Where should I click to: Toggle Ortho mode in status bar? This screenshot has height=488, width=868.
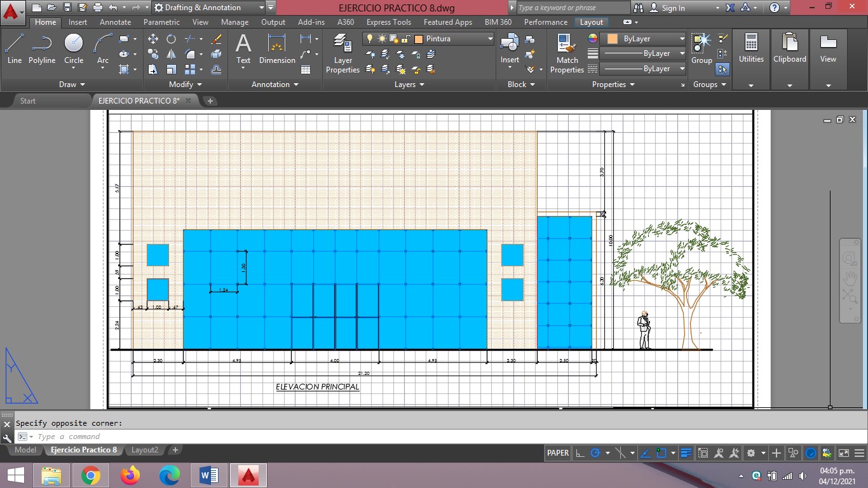[x=580, y=453]
